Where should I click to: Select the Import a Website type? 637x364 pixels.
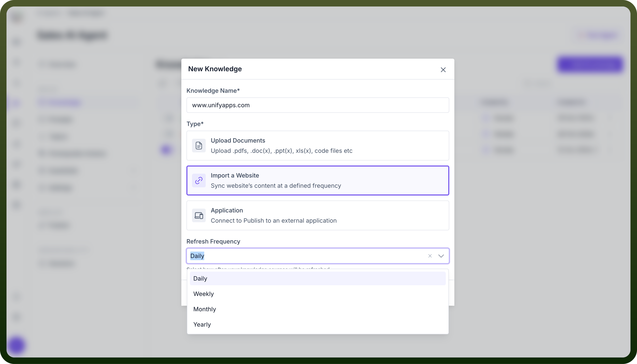click(x=318, y=180)
